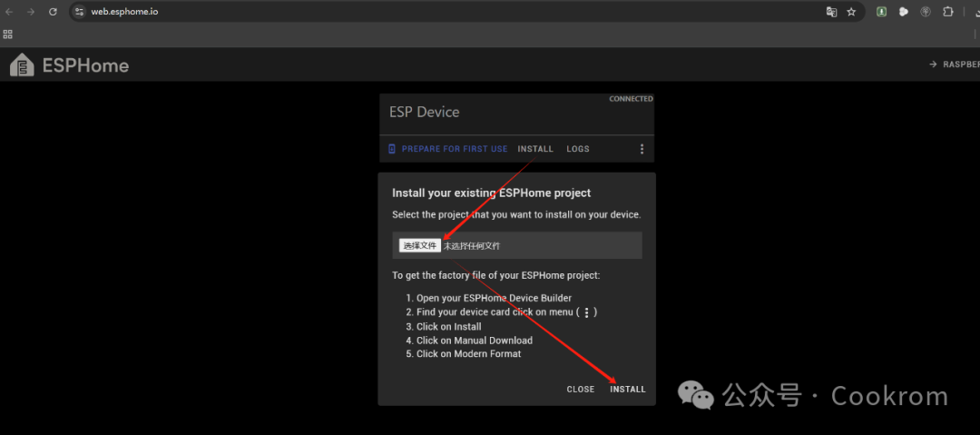This screenshot has height=435, width=980.
Task: Follow the Raspberry link in the header
Action: 955,64
